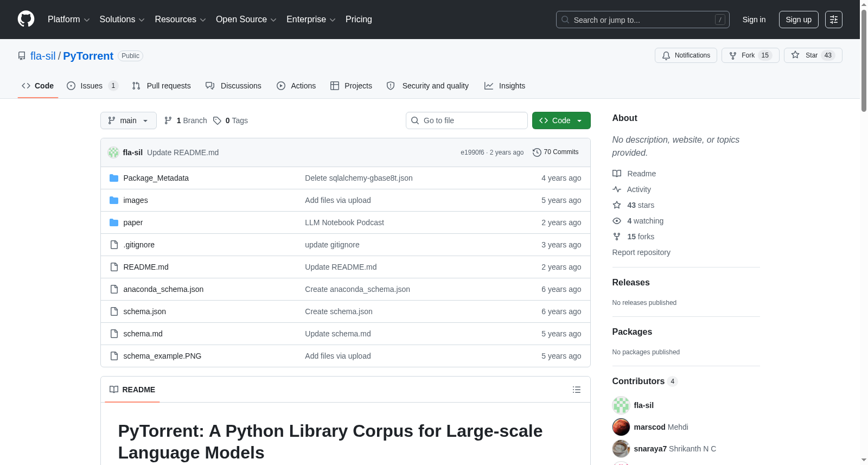Open the GitHub homepage logo
The height and width of the screenshot is (465, 868).
point(26,20)
